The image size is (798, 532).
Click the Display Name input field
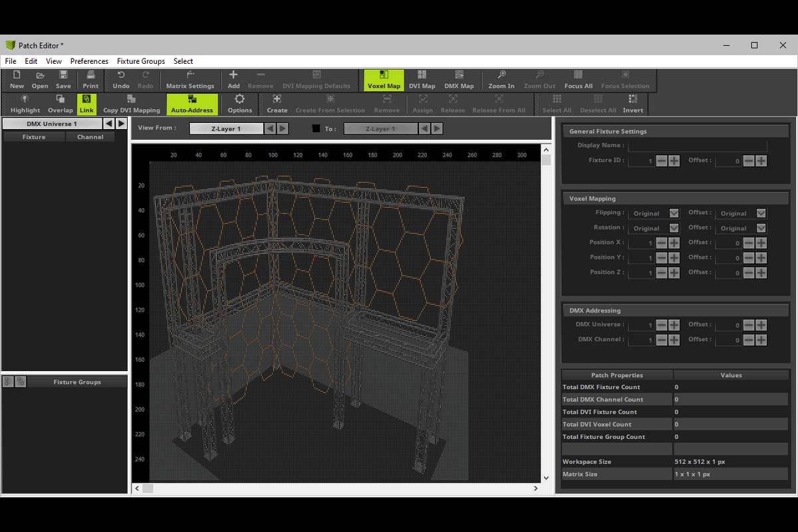coord(697,146)
